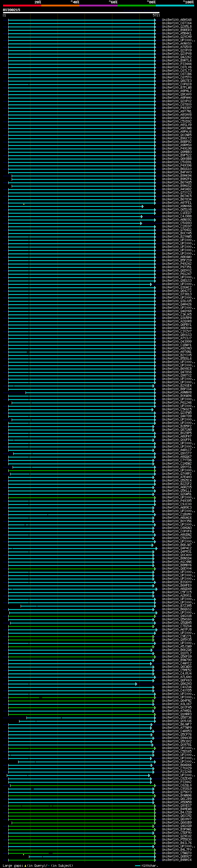The width and height of the screenshot is (197, 868).
Task: Select hit label UniRef100_Q756Y3
Action: pos(177,792)
